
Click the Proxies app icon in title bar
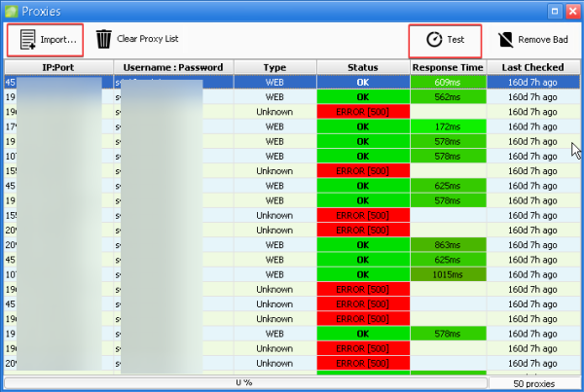(11, 11)
